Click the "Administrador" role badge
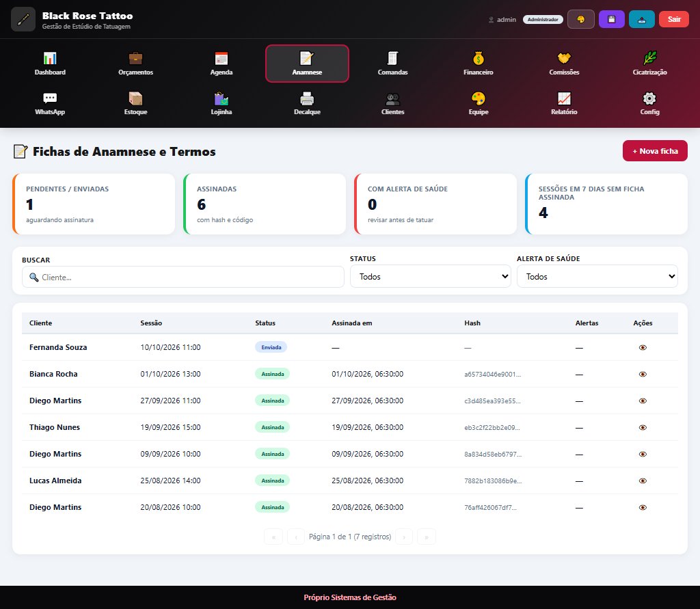This screenshot has width=700, height=609. [543, 20]
